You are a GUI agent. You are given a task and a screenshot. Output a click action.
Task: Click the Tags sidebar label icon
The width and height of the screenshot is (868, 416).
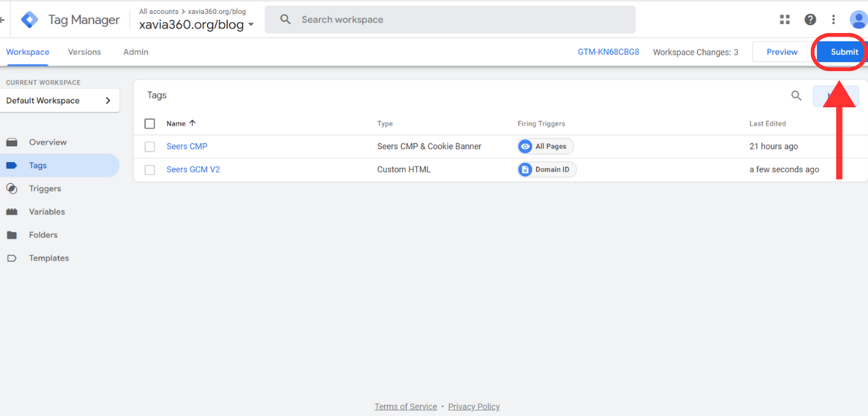point(12,165)
